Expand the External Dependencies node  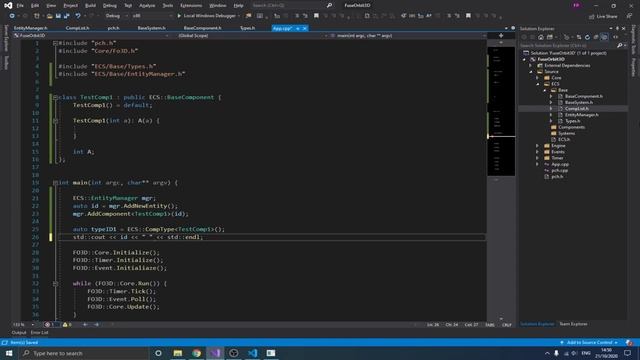tap(531, 65)
